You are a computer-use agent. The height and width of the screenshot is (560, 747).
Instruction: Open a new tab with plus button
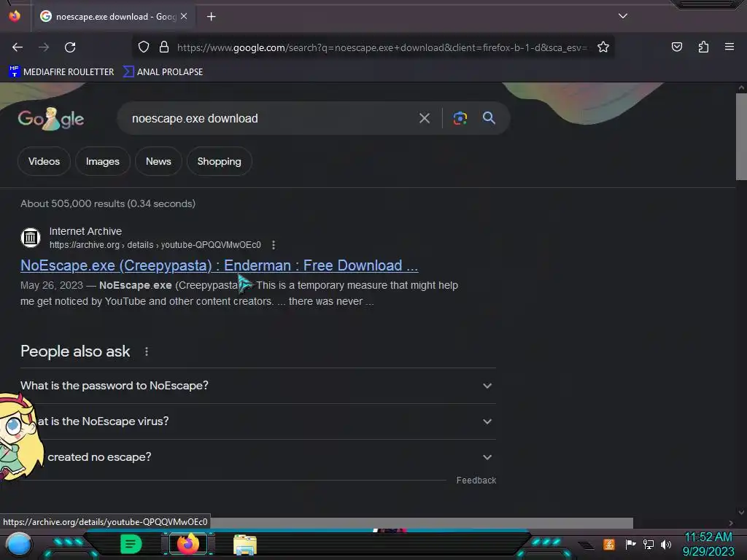211,17
